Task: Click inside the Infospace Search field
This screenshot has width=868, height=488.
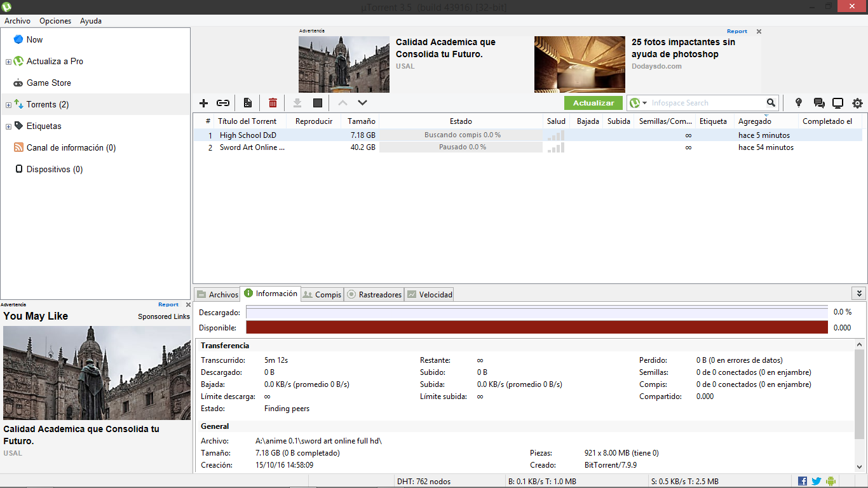Action: (x=707, y=103)
